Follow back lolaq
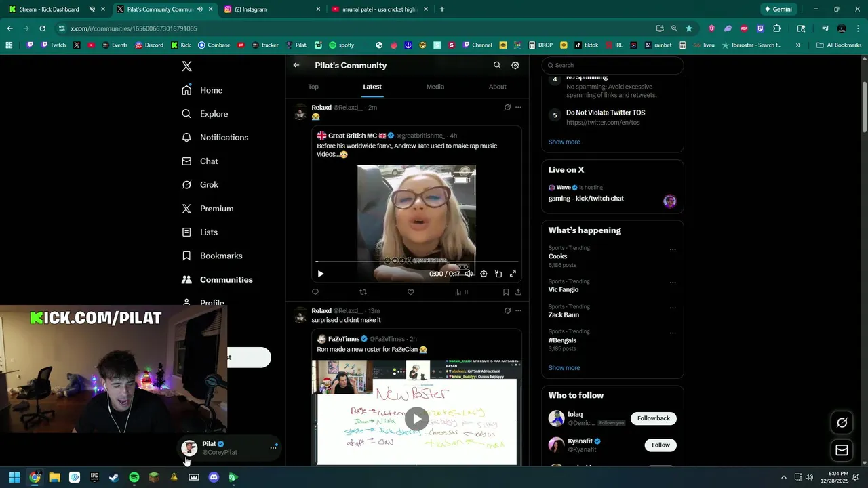The image size is (868, 488). tap(654, 418)
